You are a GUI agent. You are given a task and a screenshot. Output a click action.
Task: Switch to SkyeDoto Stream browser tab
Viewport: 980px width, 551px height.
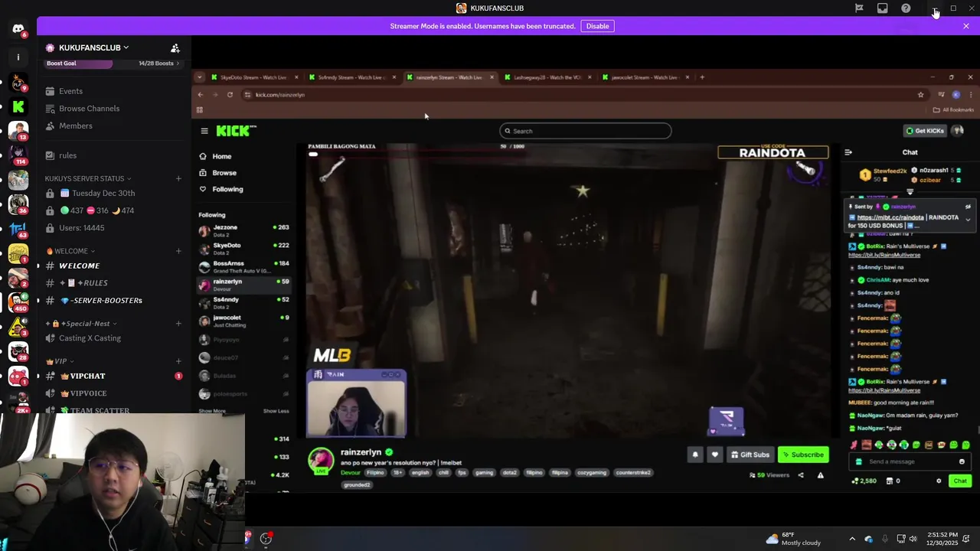pyautogui.click(x=253, y=77)
